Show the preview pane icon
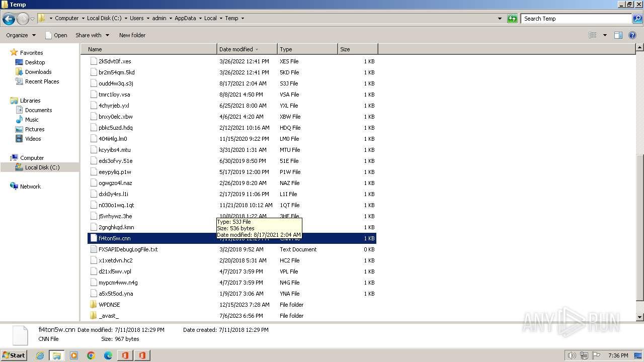Screen dimensions: 644x362 coord(618,35)
